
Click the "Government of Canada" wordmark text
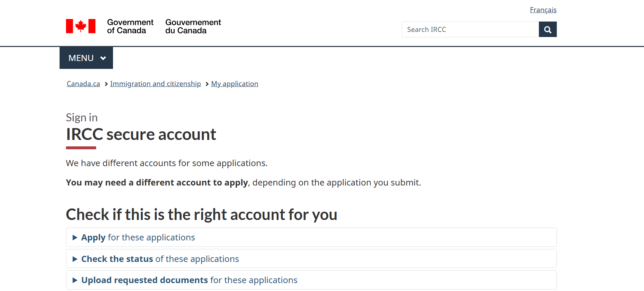[x=130, y=27]
